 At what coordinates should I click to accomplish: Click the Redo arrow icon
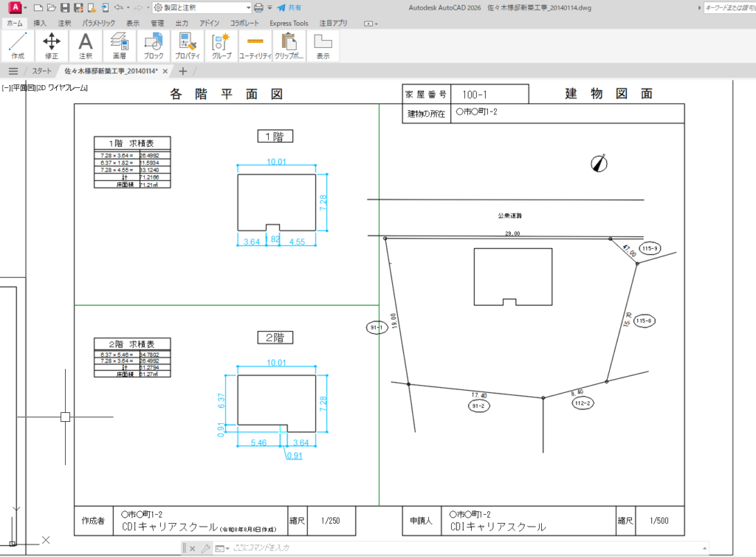click(x=138, y=7)
